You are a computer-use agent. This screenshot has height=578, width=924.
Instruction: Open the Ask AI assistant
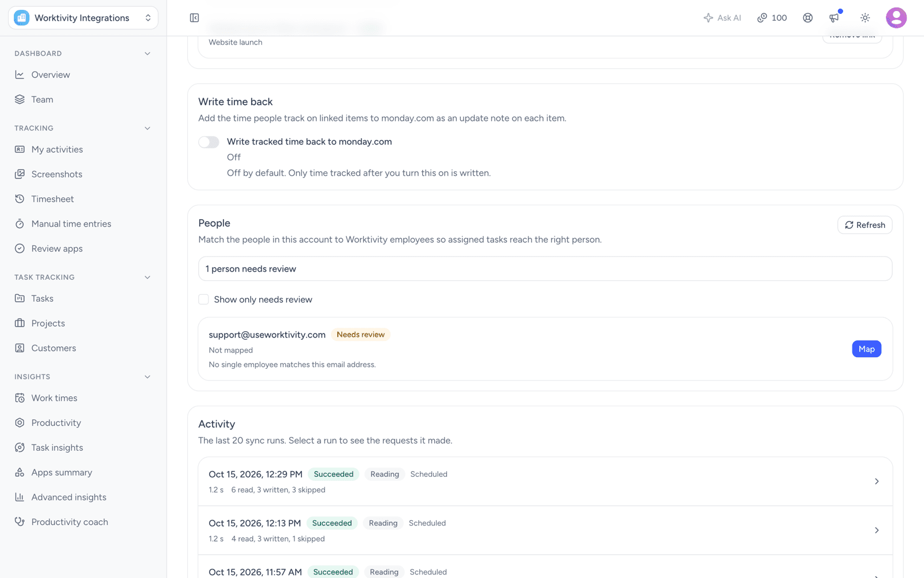tap(722, 18)
